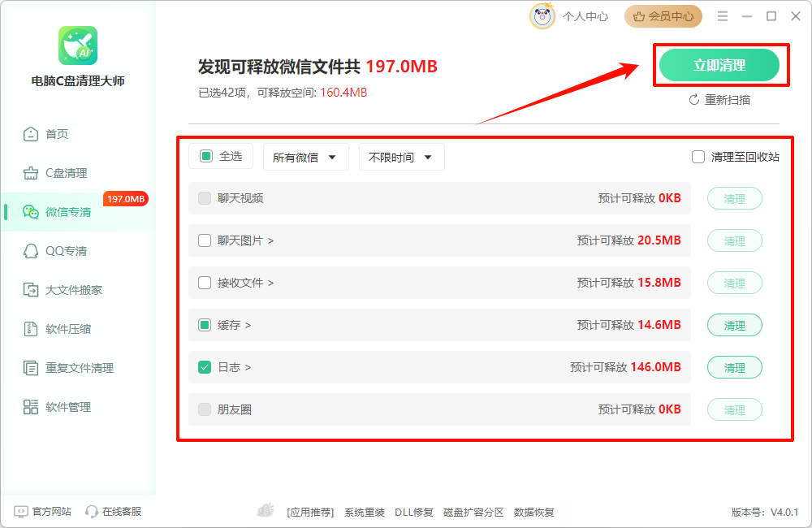Click the C盘清理 basket icon
The width and height of the screenshot is (812, 528).
coord(31,173)
